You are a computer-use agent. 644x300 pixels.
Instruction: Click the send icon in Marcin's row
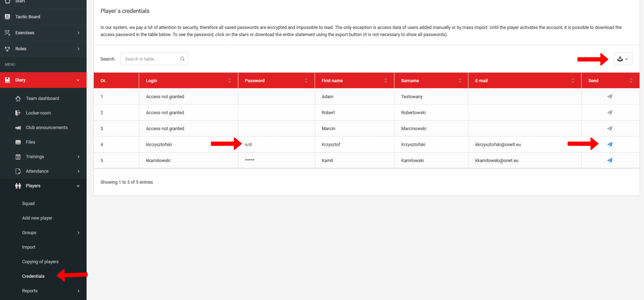pos(610,129)
